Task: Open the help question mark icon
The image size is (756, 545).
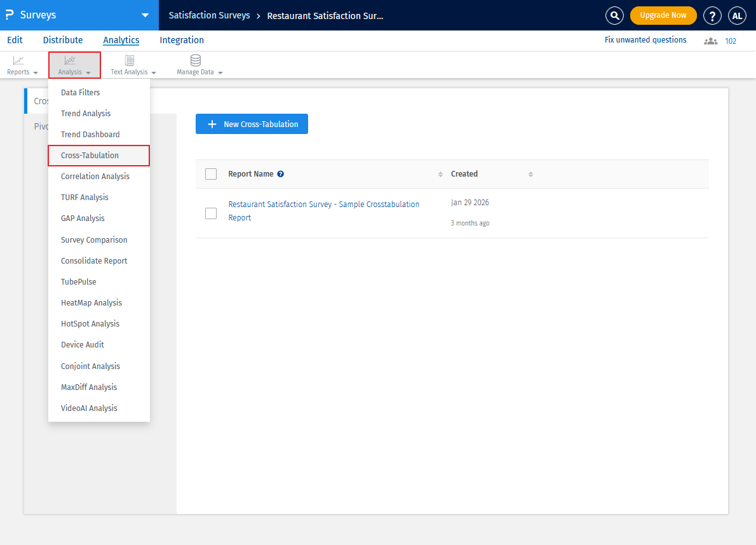Action: pyautogui.click(x=712, y=15)
